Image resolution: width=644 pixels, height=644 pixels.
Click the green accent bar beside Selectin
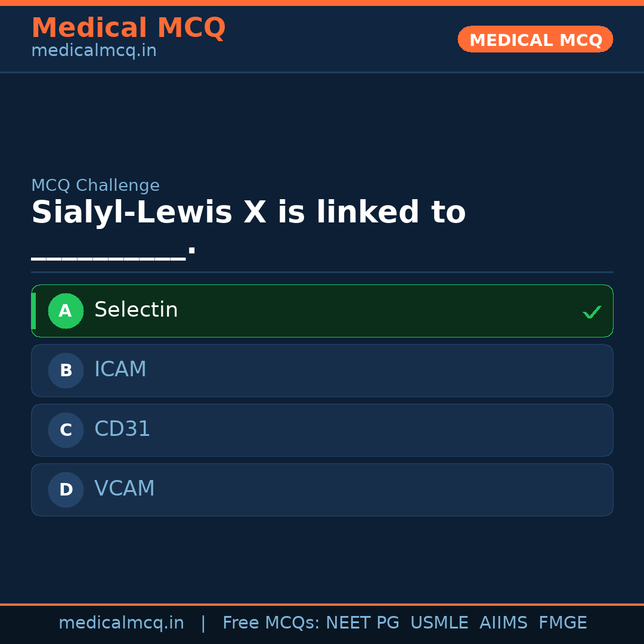35,311
